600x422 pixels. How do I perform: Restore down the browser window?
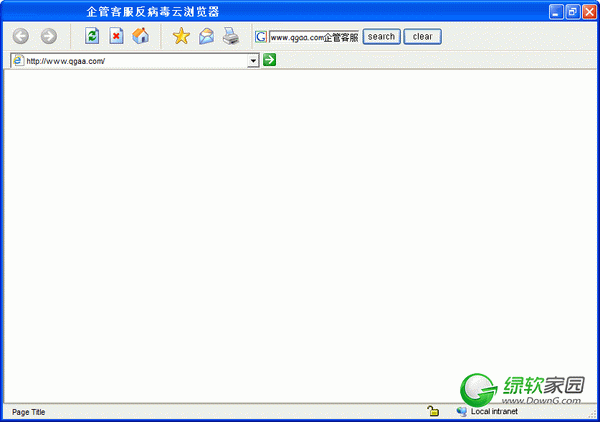click(x=573, y=12)
